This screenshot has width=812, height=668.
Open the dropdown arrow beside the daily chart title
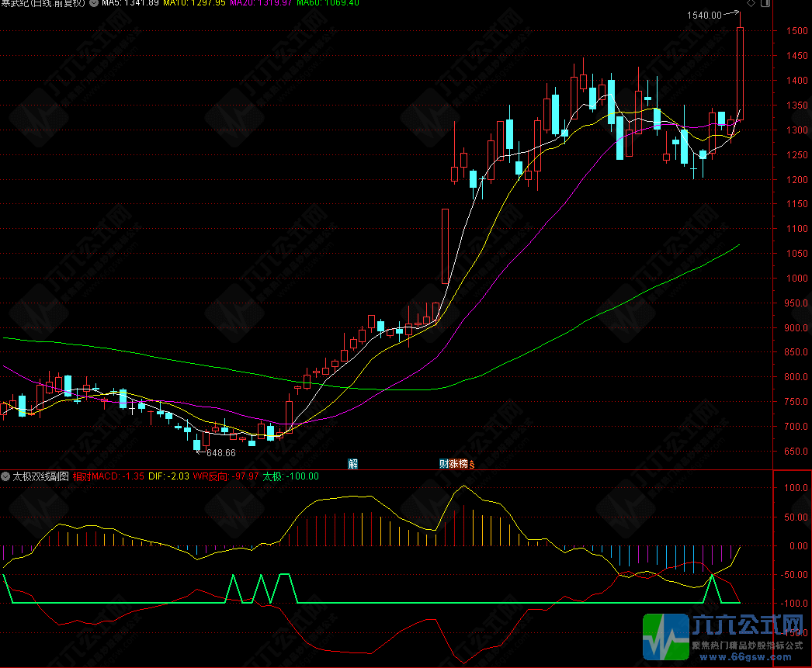[94, 2]
